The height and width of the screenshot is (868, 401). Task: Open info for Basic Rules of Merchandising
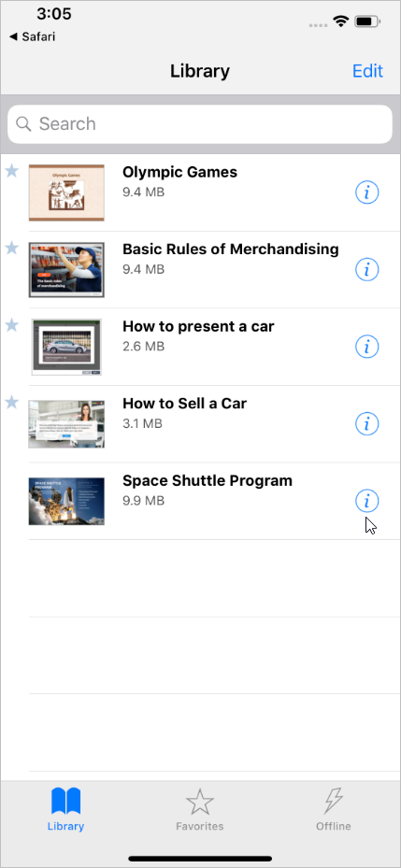point(366,270)
